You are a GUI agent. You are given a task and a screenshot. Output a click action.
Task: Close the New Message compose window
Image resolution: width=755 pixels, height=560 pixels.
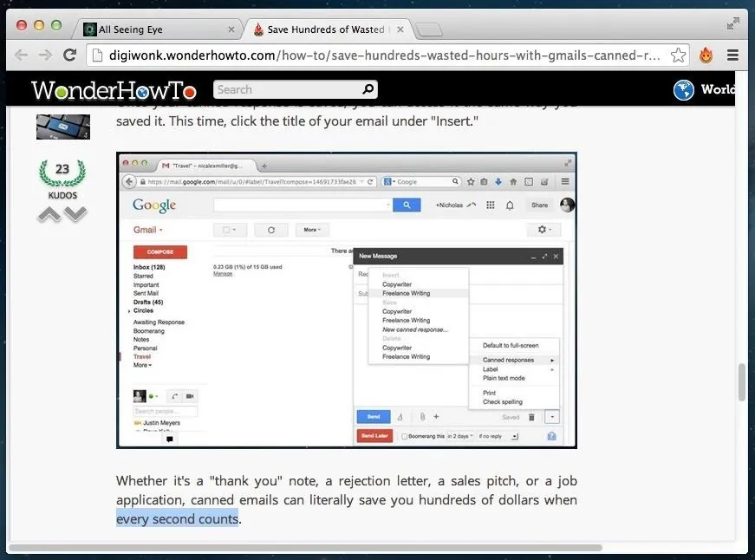coord(556,257)
